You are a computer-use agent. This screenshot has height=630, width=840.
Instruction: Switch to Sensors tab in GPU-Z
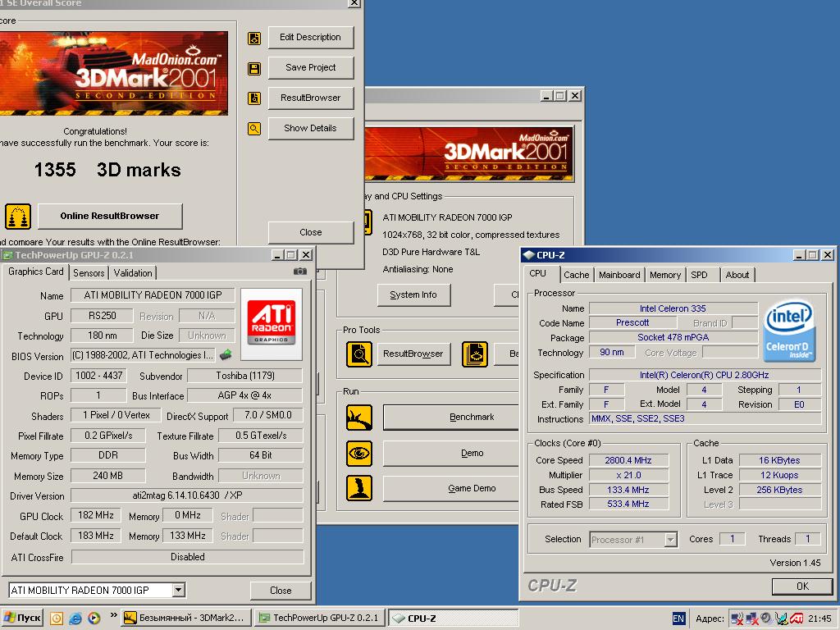pos(89,272)
